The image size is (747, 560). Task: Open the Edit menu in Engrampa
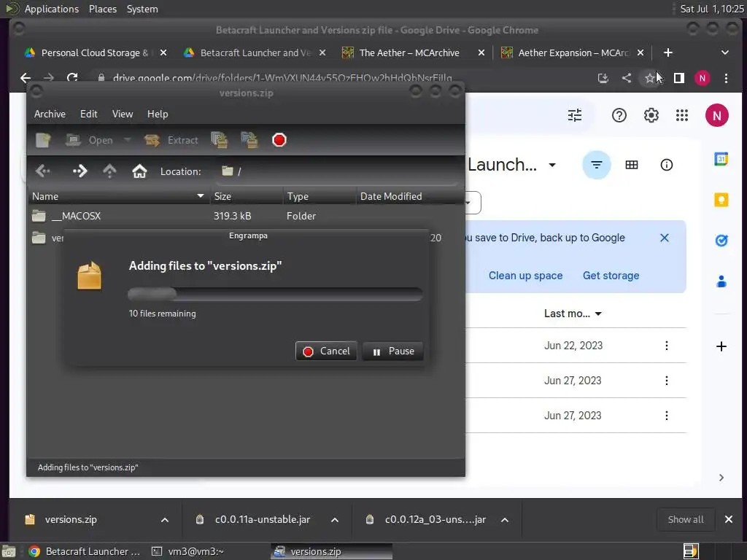click(x=88, y=114)
